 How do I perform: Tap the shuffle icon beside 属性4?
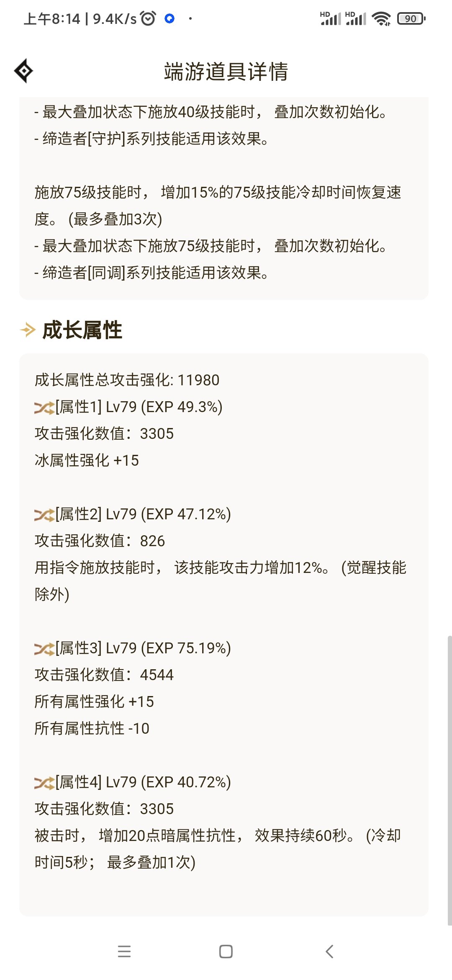(x=44, y=782)
